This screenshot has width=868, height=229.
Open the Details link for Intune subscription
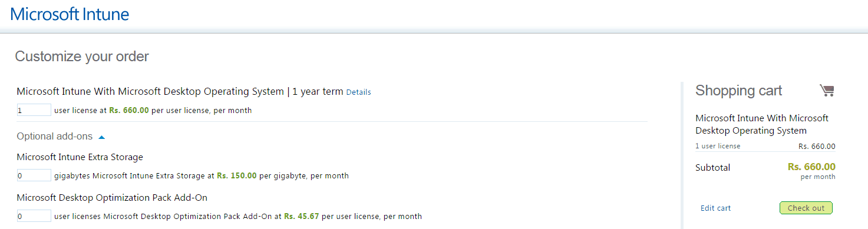[x=358, y=92]
